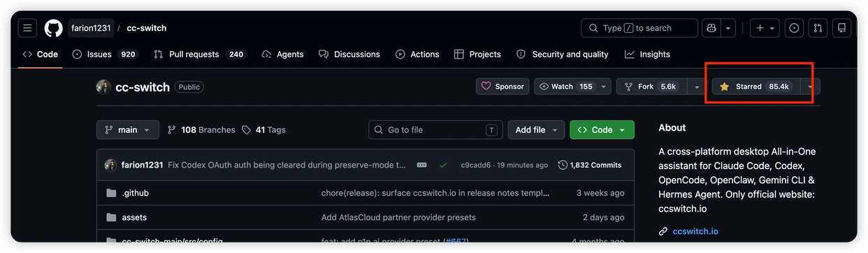This screenshot has width=868, height=253.
Task: Open the green Code clone dropdown
Action: pos(602,130)
